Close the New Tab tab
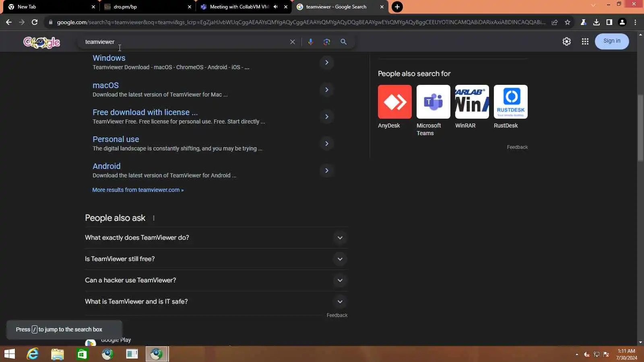The width and height of the screenshot is (644, 362). tap(93, 7)
